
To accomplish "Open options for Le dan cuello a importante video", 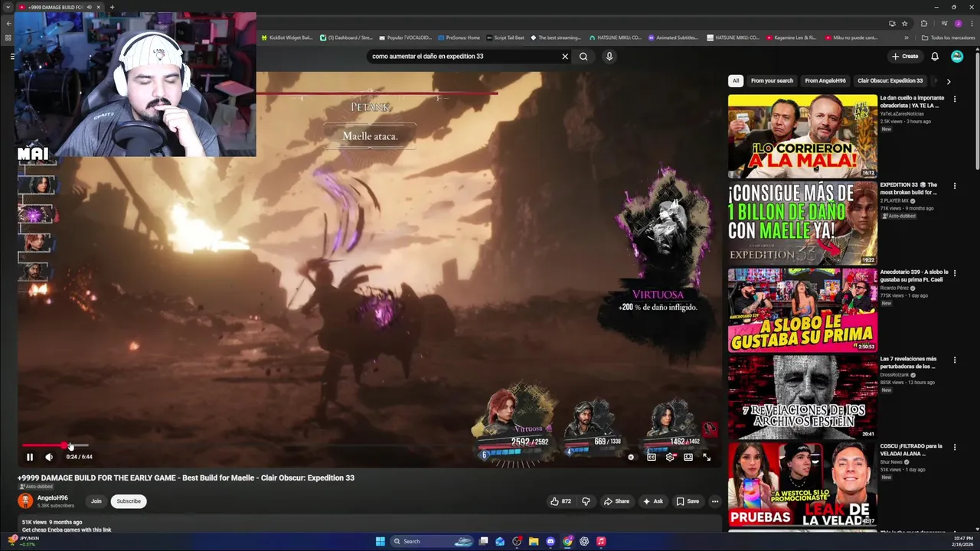I will pos(955,99).
